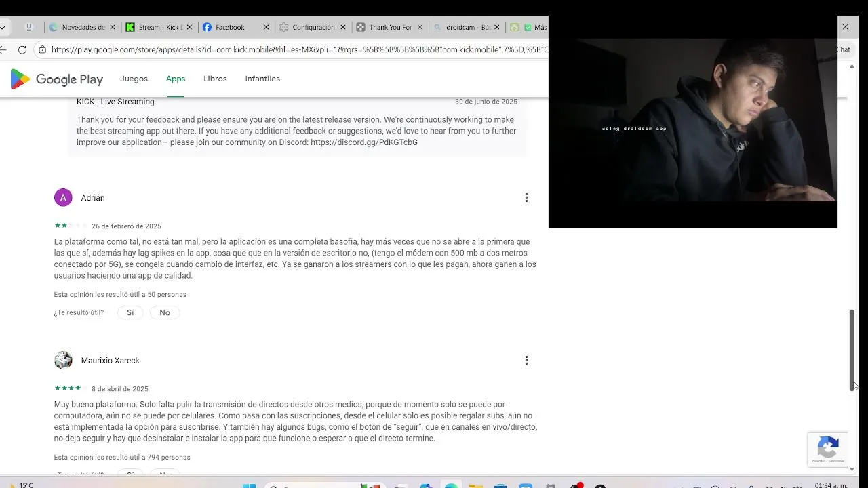Mark Adrián's review as not useful with No
This screenshot has height=488, width=868.
pos(165,312)
